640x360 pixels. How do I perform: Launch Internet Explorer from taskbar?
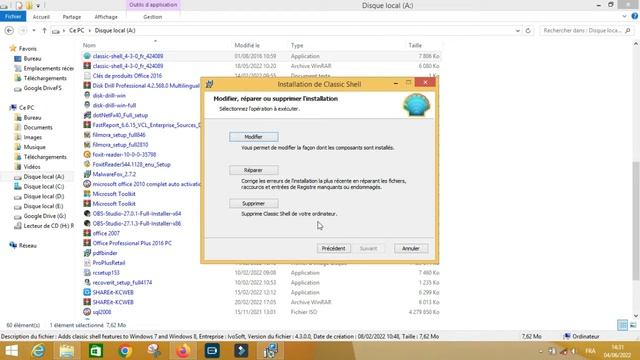[x=39, y=351]
